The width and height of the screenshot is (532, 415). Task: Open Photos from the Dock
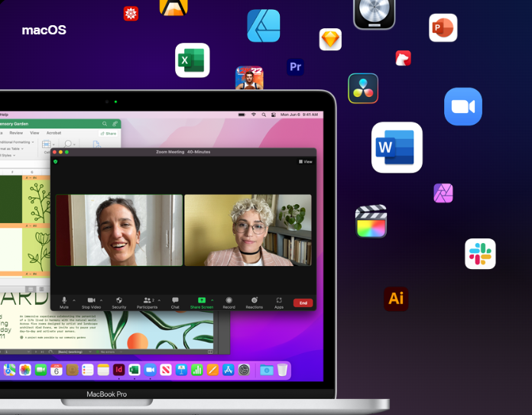25,370
